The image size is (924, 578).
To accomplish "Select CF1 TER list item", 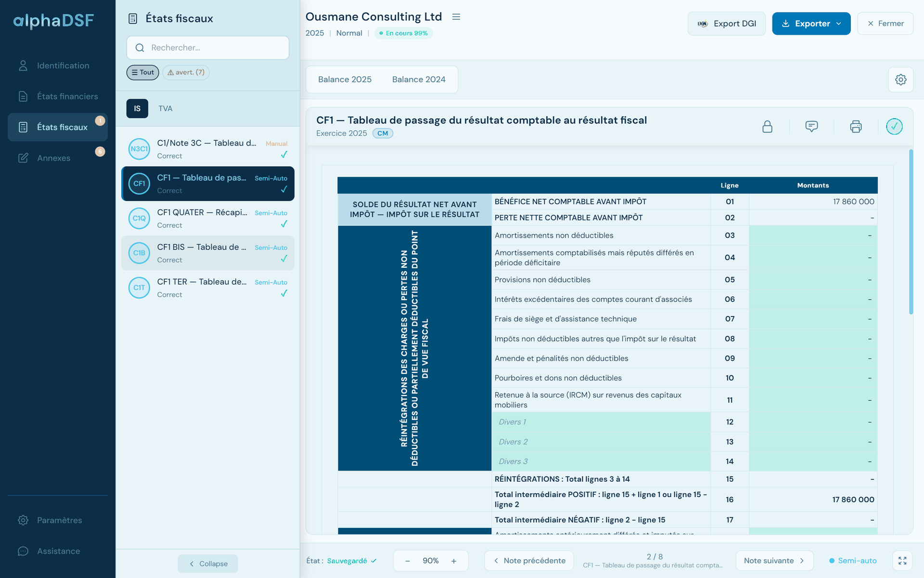I will point(208,288).
